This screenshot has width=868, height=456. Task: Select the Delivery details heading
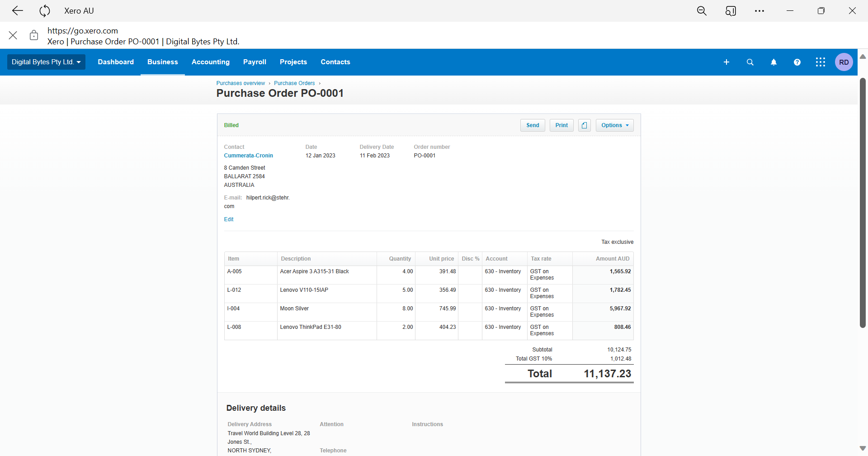[x=256, y=408]
